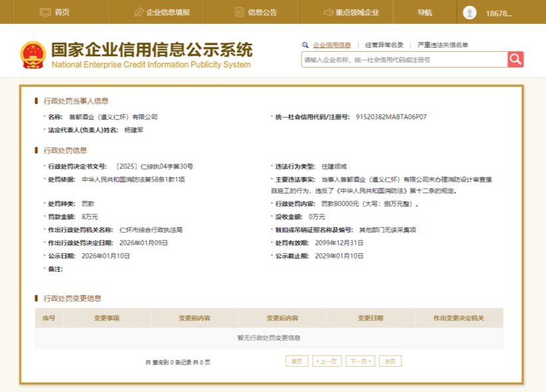Screen dimensions: 546x392
Task: Click the enterprise name search input field
Action: pyautogui.click(x=404, y=59)
